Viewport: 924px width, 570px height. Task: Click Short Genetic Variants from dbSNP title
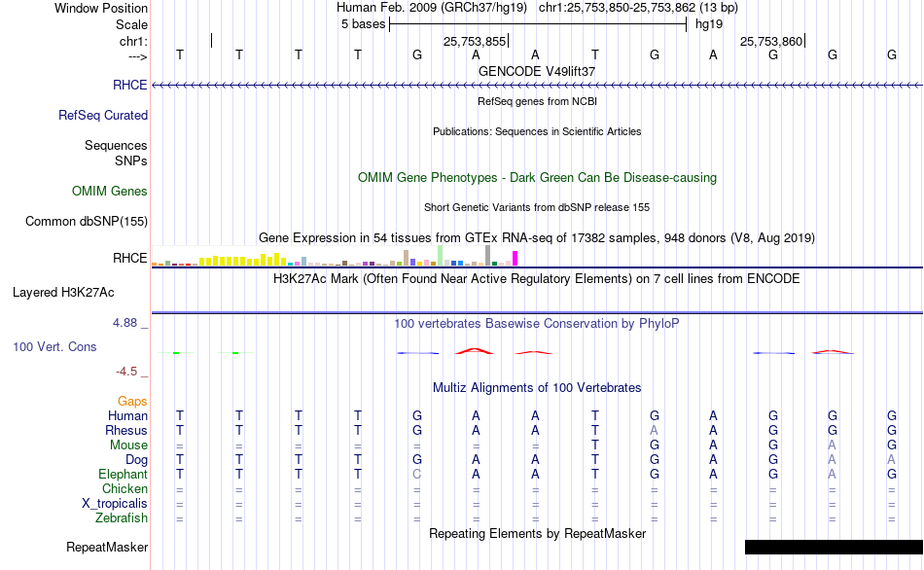537,207
